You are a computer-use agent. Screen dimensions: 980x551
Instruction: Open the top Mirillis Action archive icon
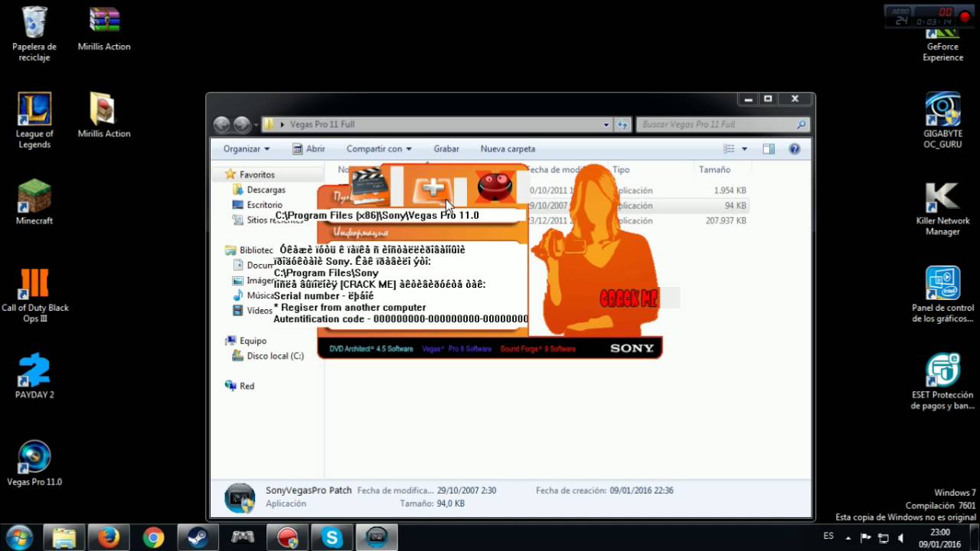click(104, 29)
